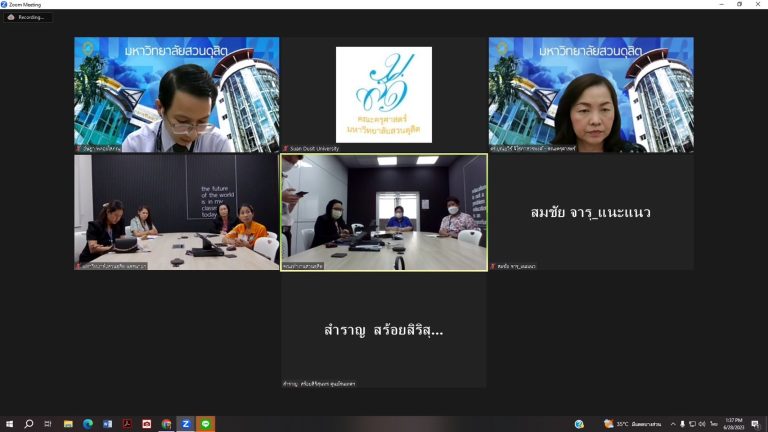Click the microphone icon in system tray
The width and height of the screenshot is (768, 432).
[682, 424]
